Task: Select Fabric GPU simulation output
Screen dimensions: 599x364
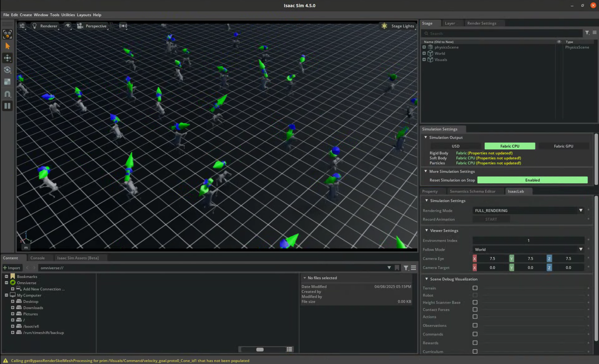Action: (x=563, y=146)
